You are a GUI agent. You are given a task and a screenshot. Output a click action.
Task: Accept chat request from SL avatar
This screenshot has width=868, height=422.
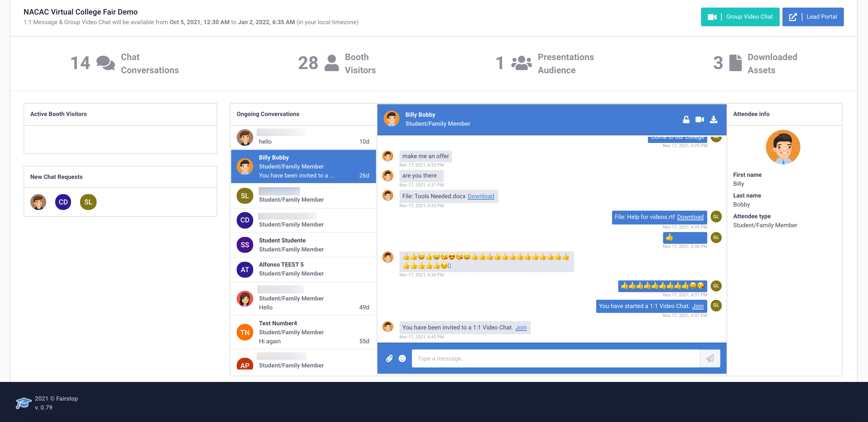(x=88, y=202)
